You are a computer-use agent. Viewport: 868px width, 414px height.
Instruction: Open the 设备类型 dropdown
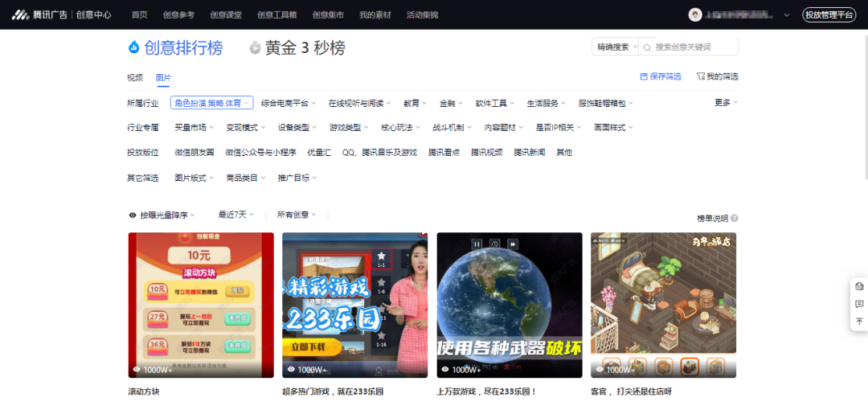(297, 128)
